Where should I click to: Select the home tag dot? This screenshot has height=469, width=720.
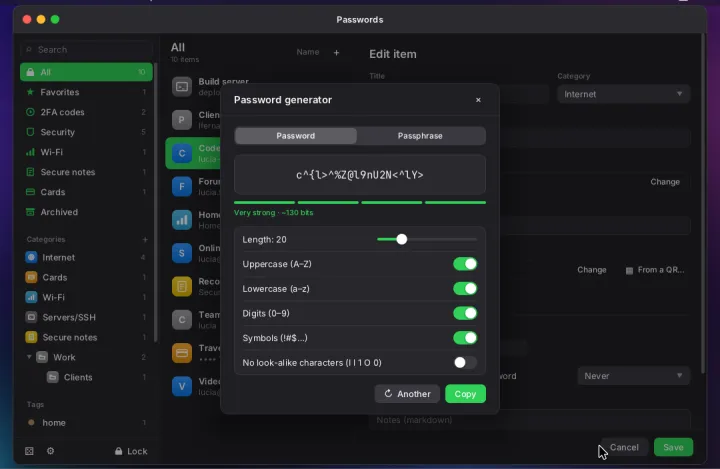click(31, 423)
